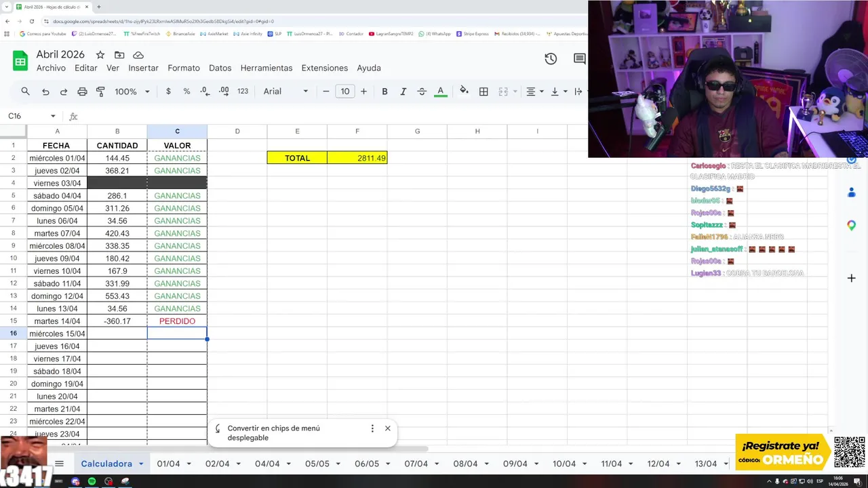Click the font size field

[345, 91]
